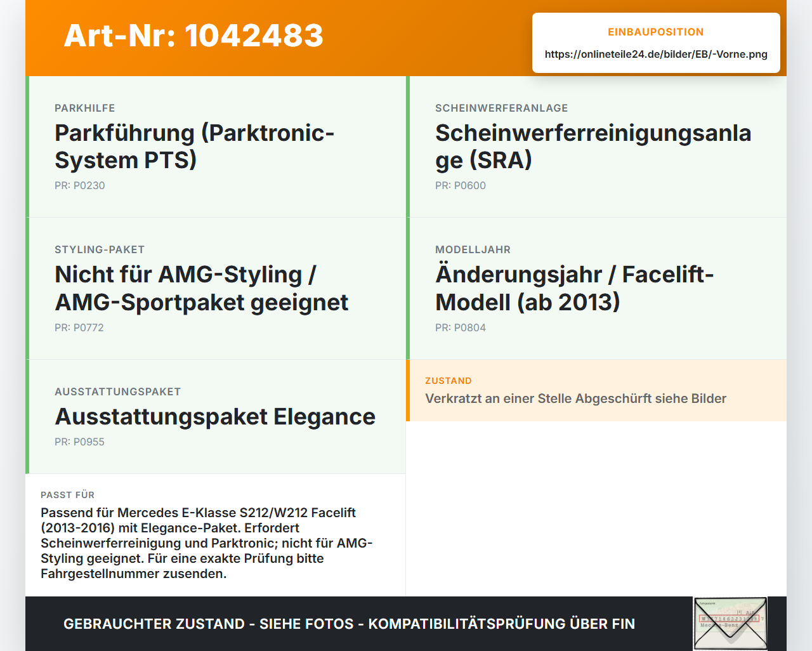The width and height of the screenshot is (812, 651).
Task: Click the PR: P0600 code
Action: pyautogui.click(x=461, y=186)
